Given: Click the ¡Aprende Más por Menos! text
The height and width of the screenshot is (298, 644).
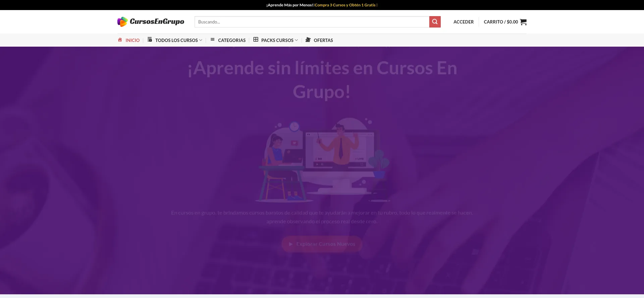Looking at the screenshot, I should click(289, 5).
